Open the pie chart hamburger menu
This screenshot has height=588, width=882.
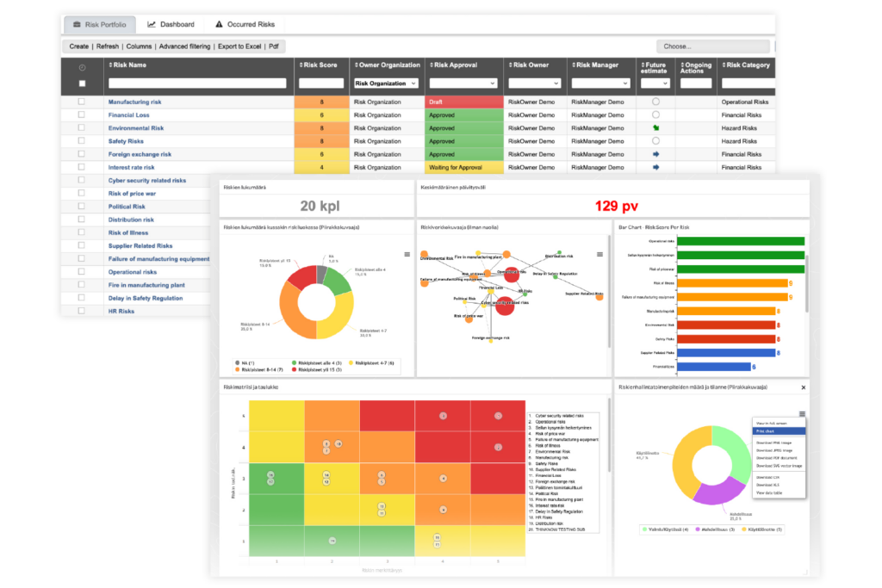click(407, 255)
